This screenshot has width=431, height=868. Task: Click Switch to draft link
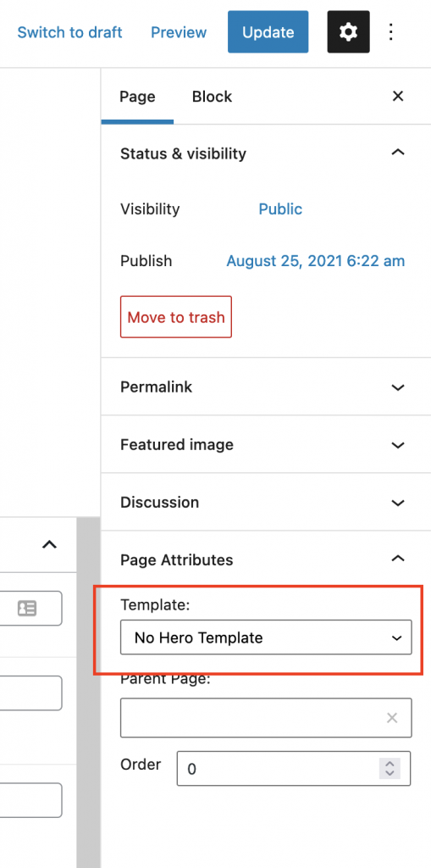point(69,32)
